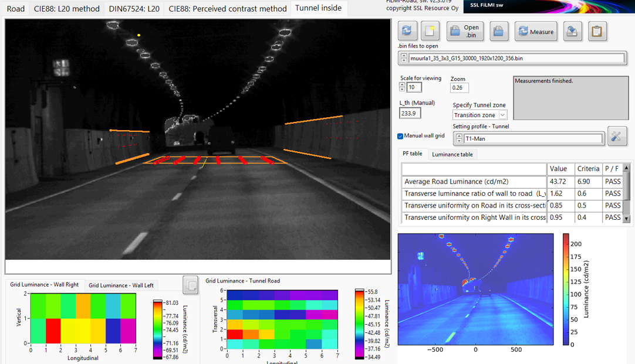This screenshot has width=635, height=364.
Task: Click the Wall Right grid heatmap
Action: tap(83, 318)
